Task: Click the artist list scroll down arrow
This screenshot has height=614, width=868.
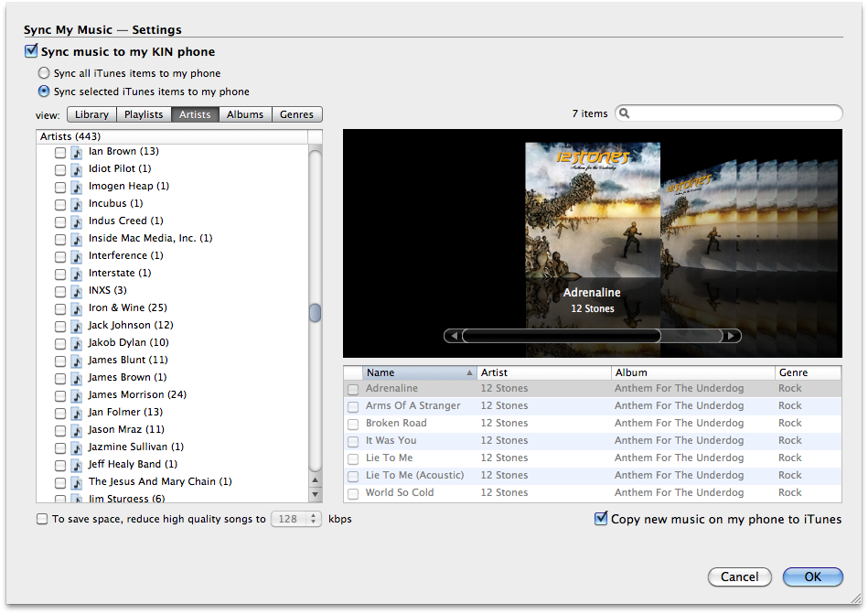Action: pyautogui.click(x=315, y=494)
